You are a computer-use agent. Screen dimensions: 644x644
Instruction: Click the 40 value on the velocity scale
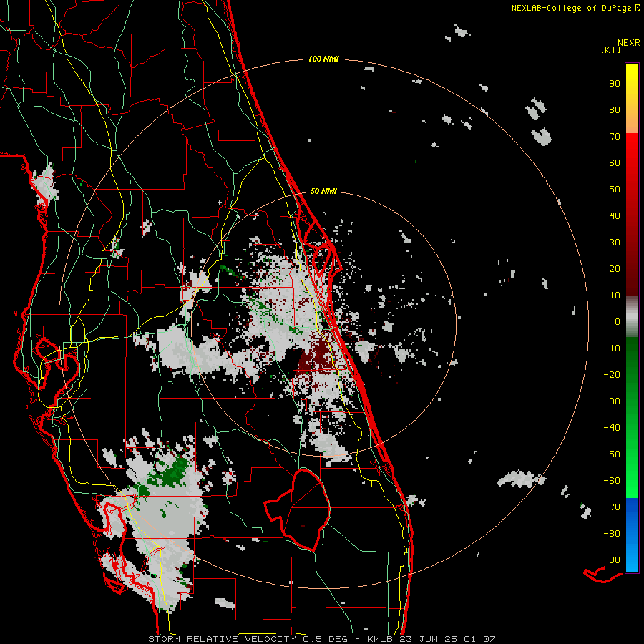click(615, 216)
